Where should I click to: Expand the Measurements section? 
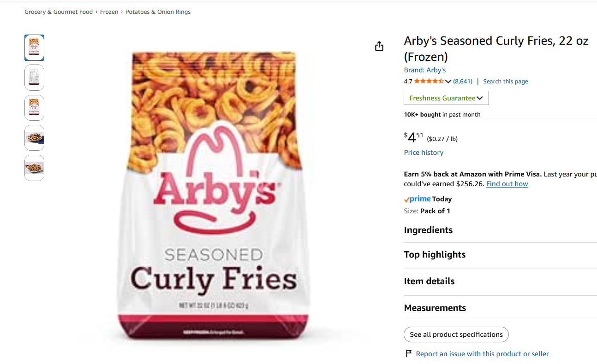[435, 308]
